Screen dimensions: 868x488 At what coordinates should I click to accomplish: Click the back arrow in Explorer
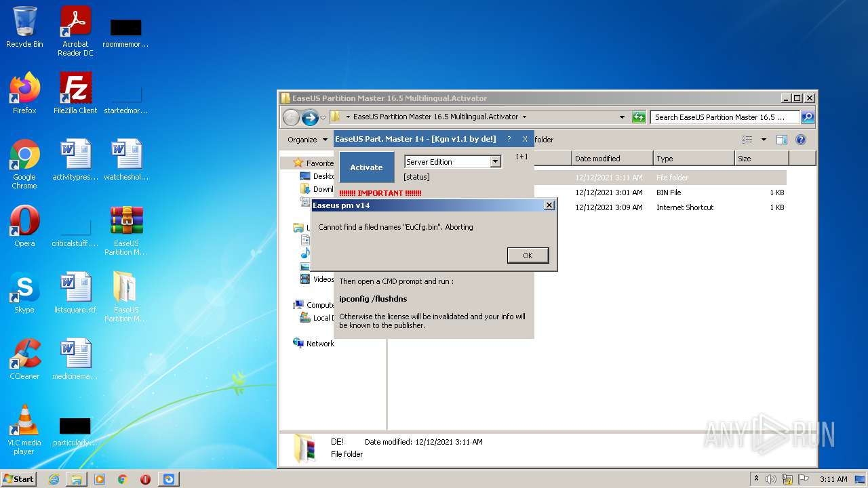pyautogui.click(x=291, y=117)
